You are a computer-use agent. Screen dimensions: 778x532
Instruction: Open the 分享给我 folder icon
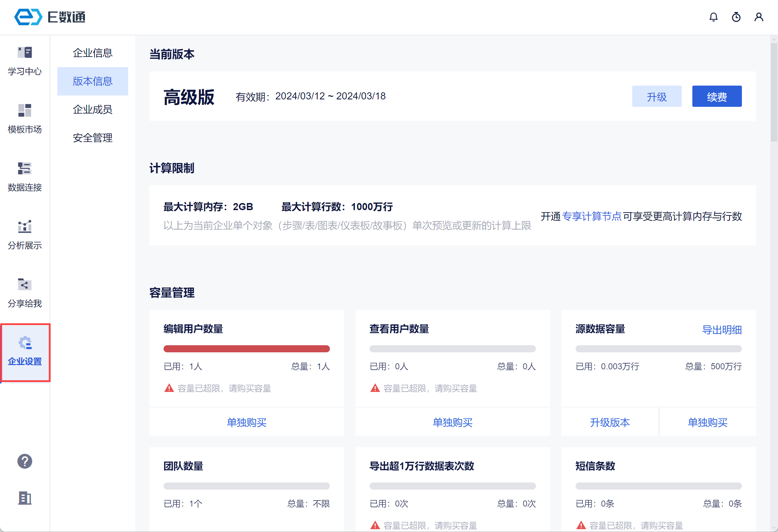click(x=25, y=285)
